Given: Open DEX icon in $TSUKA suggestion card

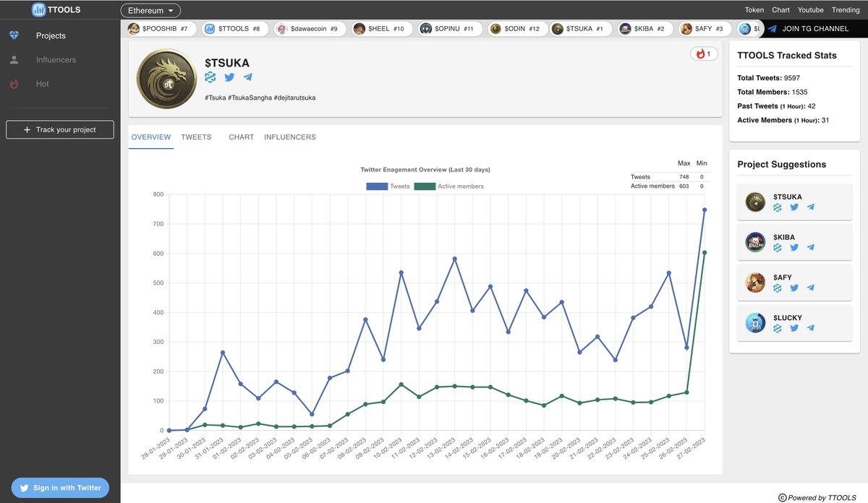Looking at the screenshot, I should click(x=778, y=207).
